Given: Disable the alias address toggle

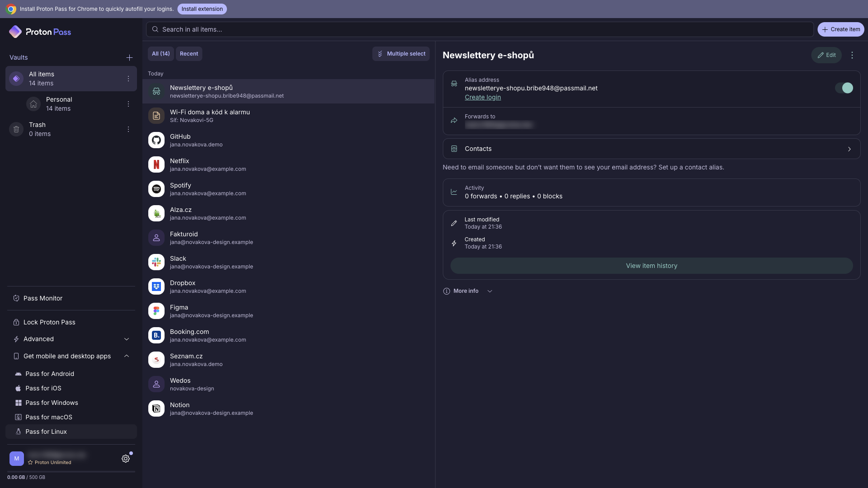Looking at the screenshot, I should (844, 88).
